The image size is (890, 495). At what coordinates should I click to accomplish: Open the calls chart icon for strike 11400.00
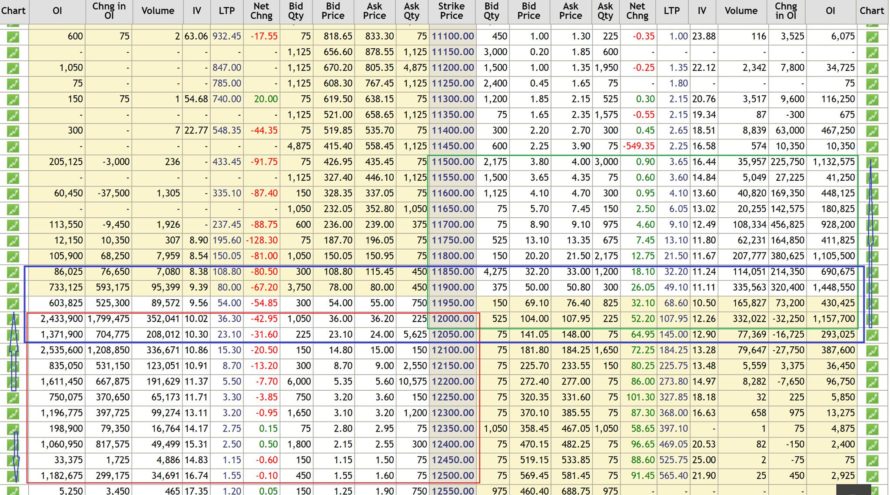coord(12,131)
